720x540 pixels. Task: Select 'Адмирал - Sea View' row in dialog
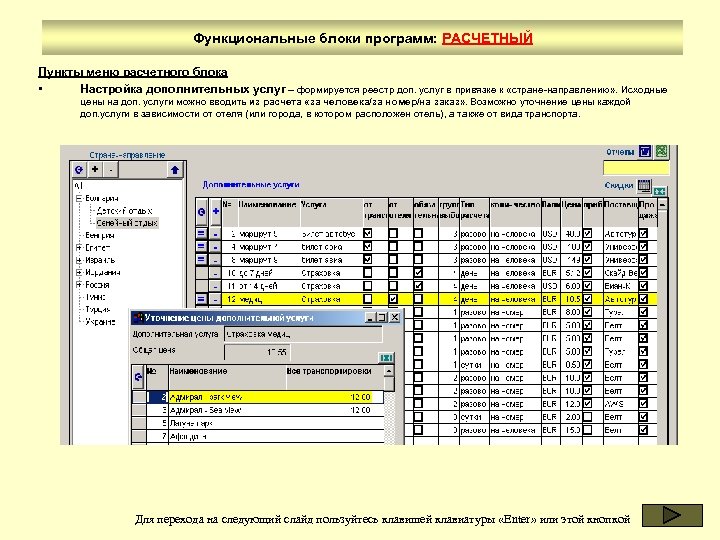(x=258, y=410)
